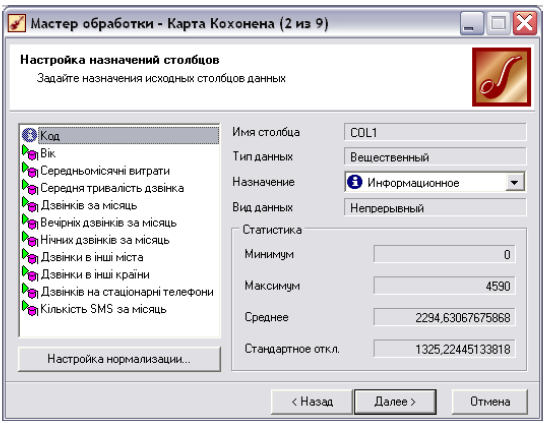This screenshot has width=545, height=423.
Task: Click the Настройка назначений столбцов heading
Action: 120,60
